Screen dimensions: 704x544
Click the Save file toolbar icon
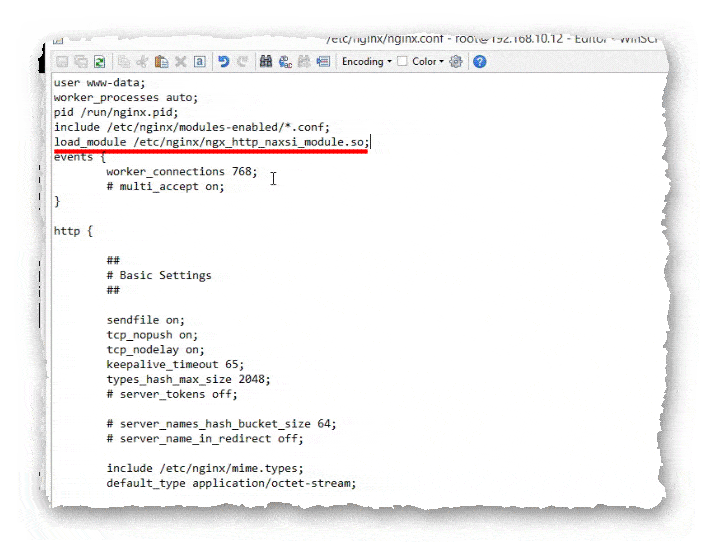click(62, 61)
